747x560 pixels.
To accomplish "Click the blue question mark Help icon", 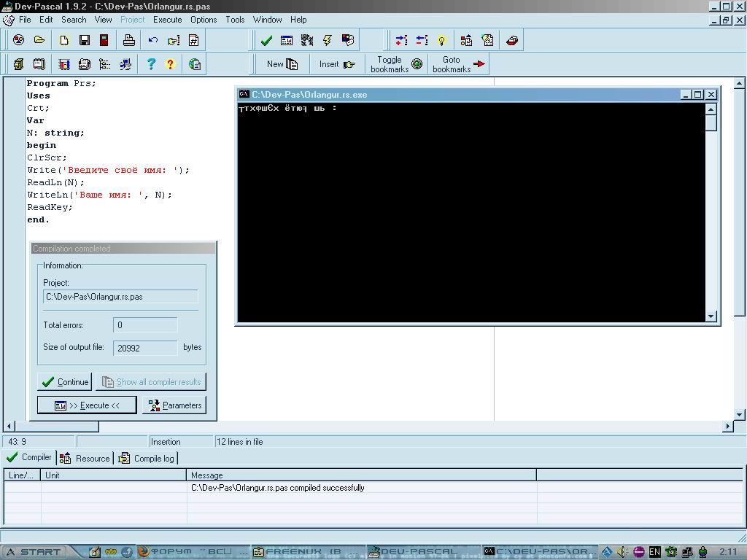I will 151,64.
